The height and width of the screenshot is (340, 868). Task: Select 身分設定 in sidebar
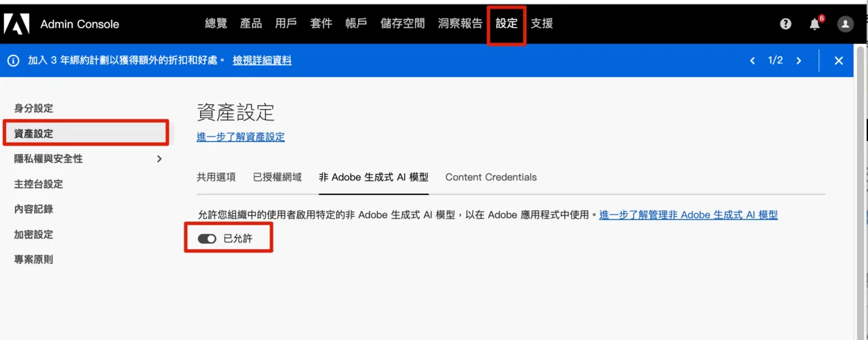(34, 108)
